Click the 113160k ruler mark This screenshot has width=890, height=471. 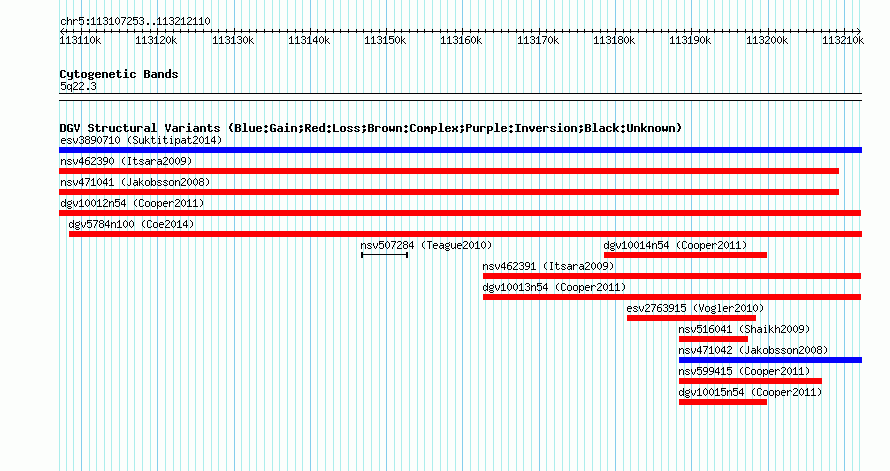click(x=461, y=40)
